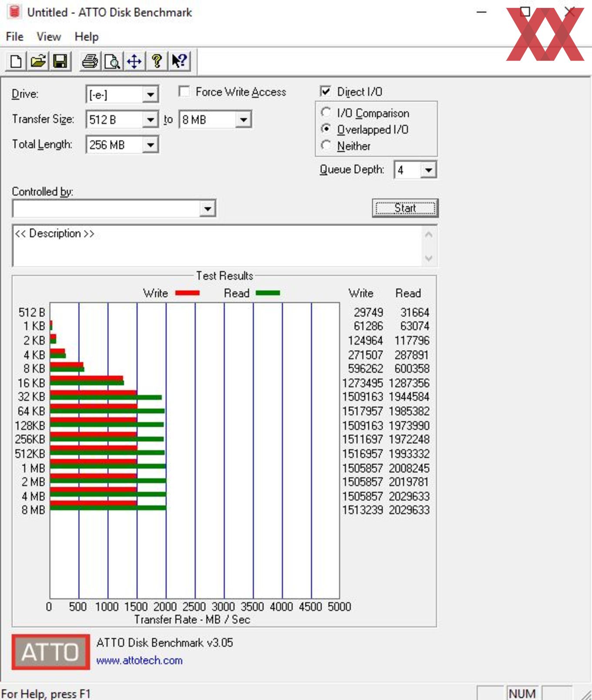This screenshot has width=592, height=700.
Task: Click the write value 29749
Action: (x=368, y=312)
